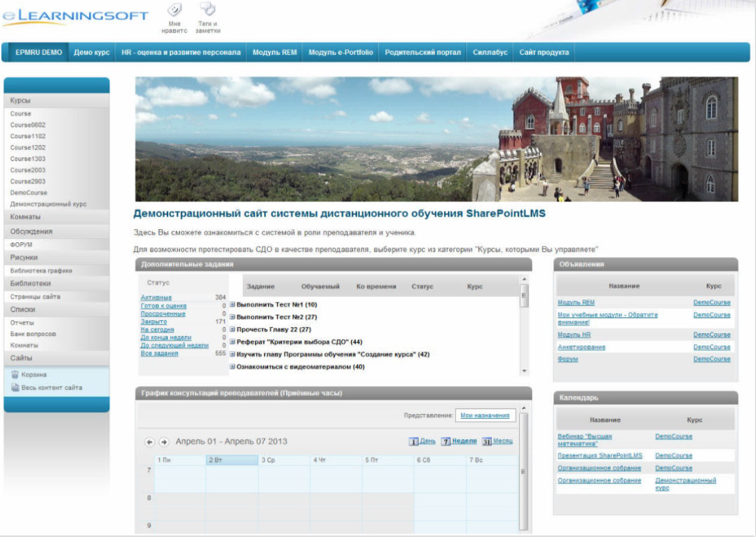Screen dimensions: 756x537
Task: Open Course0602 in sidebar
Action: tap(28, 125)
